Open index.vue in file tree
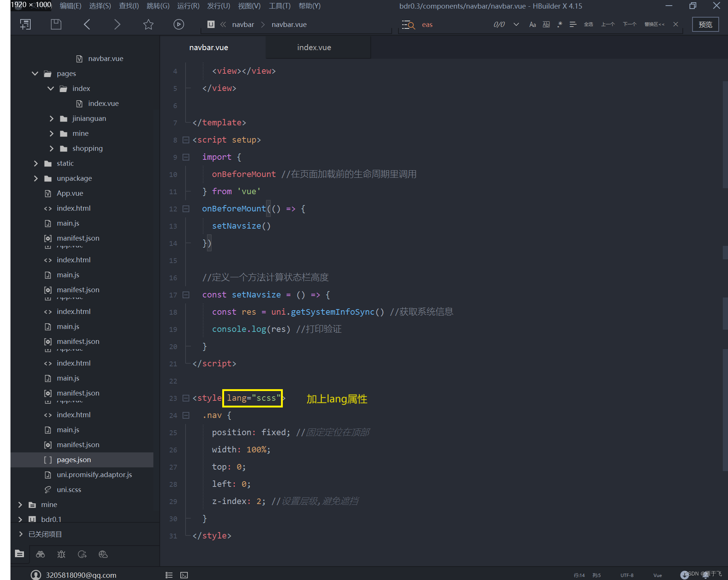Viewport: 728px width, 580px height. (103, 103)
